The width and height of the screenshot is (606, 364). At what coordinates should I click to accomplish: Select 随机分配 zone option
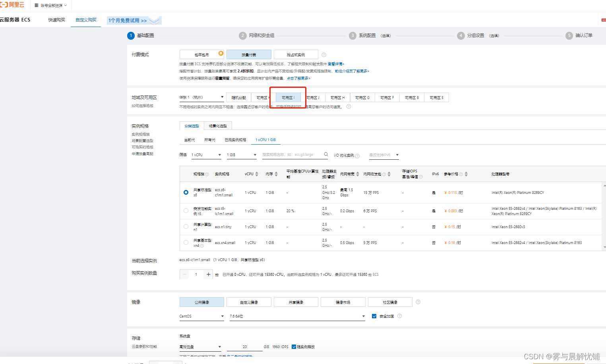coord(239,97)
